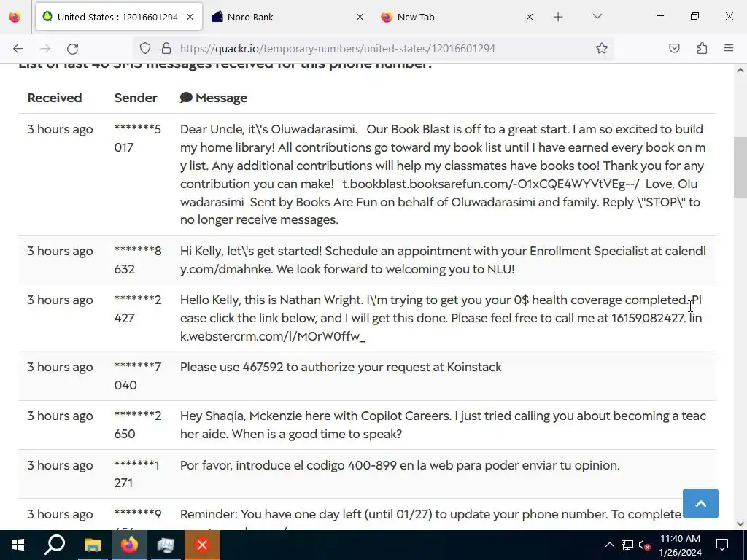Viewport: 747px width, 560px height.
Task: Open the red X app on taskbar
Action: pyautogui.click(x=202, y=545)
